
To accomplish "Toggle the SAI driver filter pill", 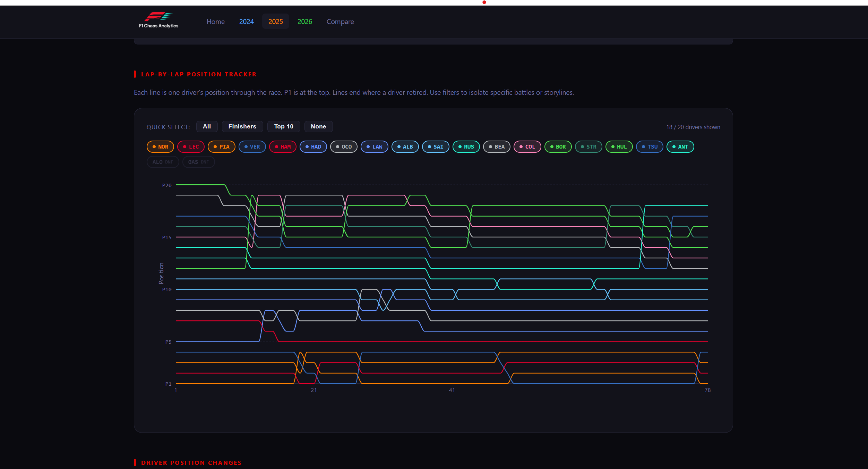I will tap(436, 146).
